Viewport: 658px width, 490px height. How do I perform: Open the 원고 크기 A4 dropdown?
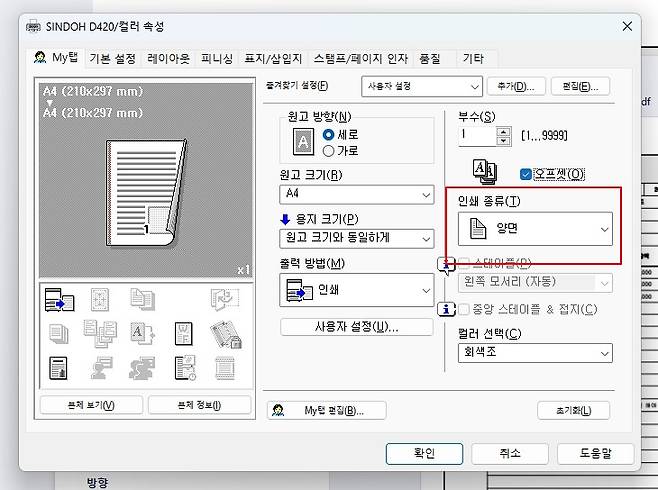tap(357, 193)
